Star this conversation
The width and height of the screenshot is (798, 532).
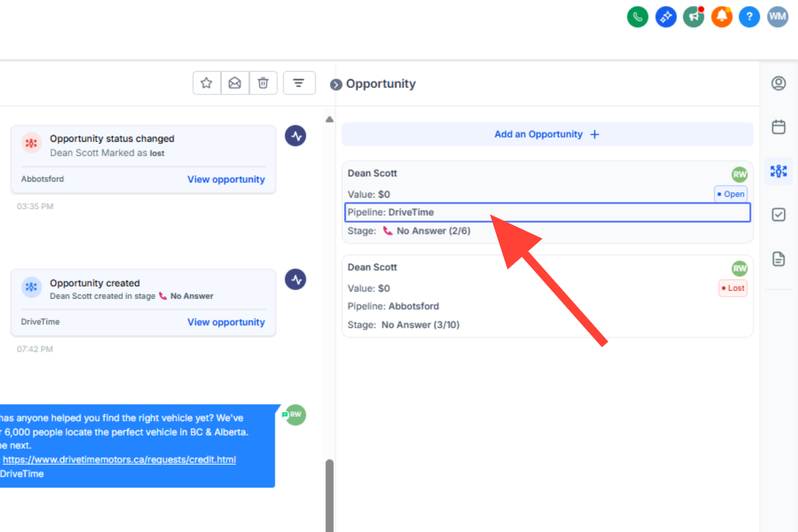point(207,83)
